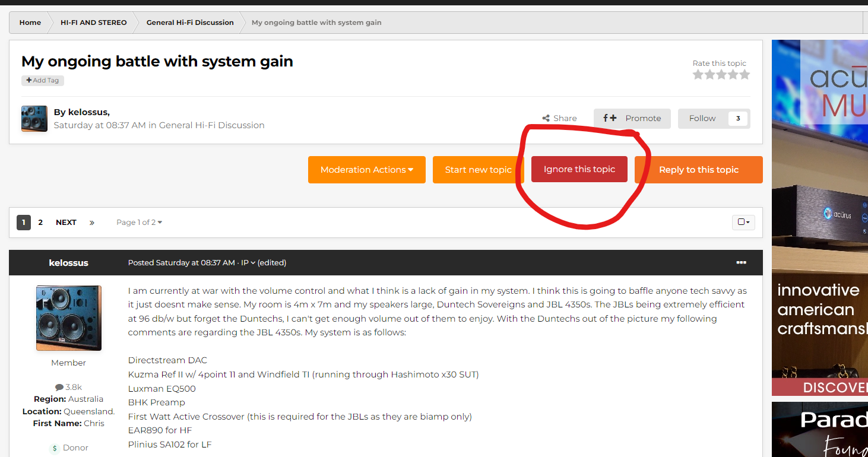The height and width of the screenshot is (457, 868).
Task: Click the Promote button with Facebook icon
Action: coord(632,119)
